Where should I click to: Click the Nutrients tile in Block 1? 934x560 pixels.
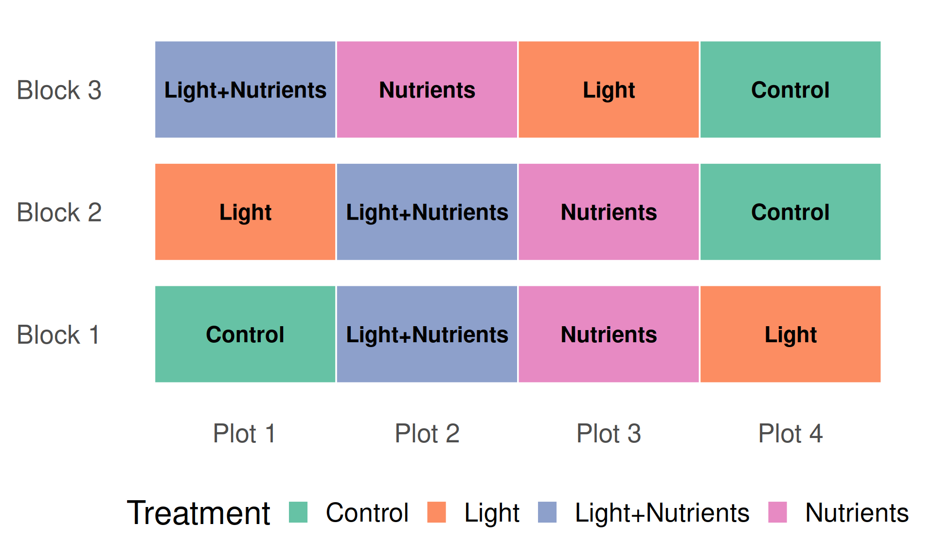[609, 334]
